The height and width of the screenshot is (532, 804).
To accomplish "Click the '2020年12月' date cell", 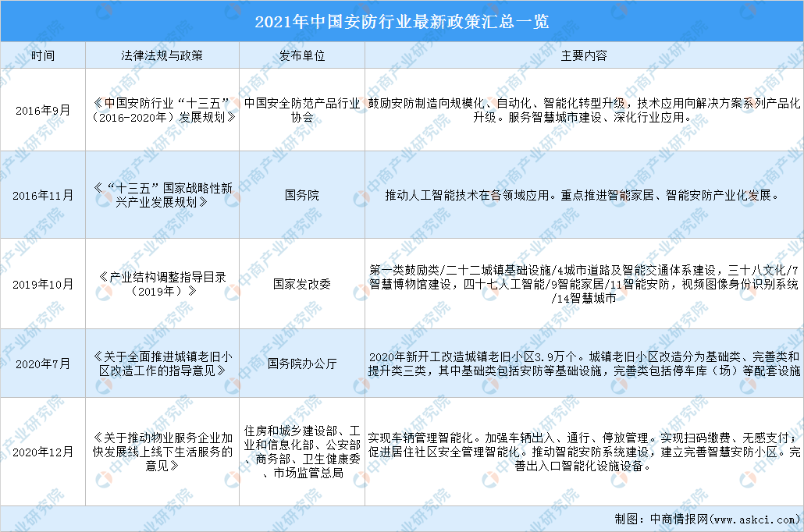I will coord(43,452).
